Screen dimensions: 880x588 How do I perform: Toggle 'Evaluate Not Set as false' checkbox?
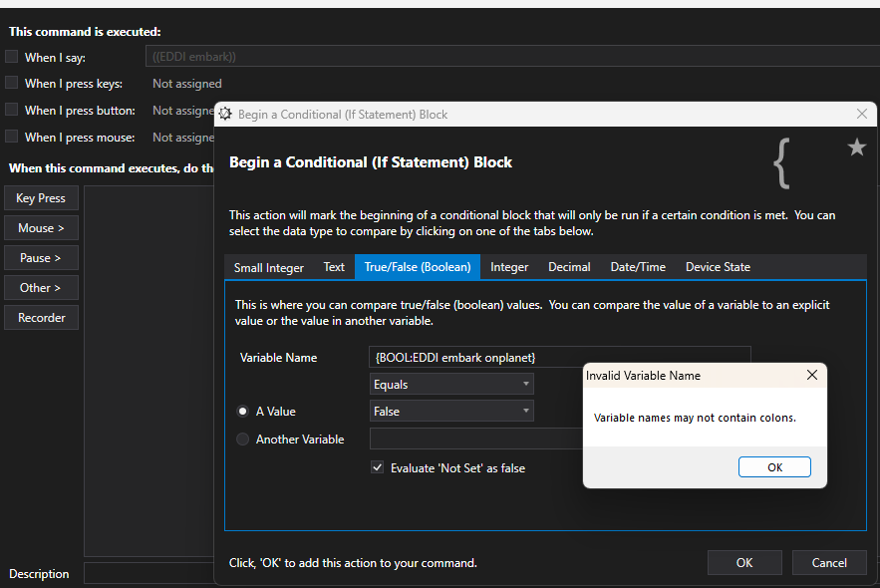click(377, 467)
